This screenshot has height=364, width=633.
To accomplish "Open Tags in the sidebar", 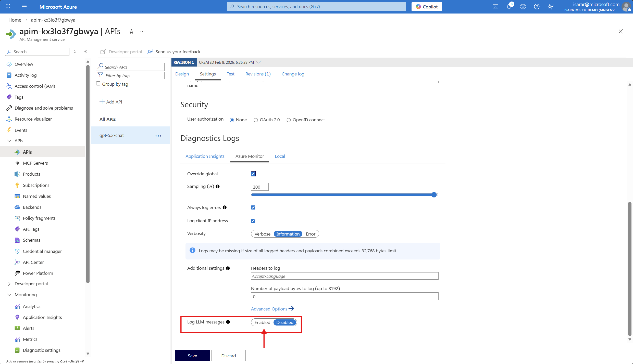I will tap(19, 97).
